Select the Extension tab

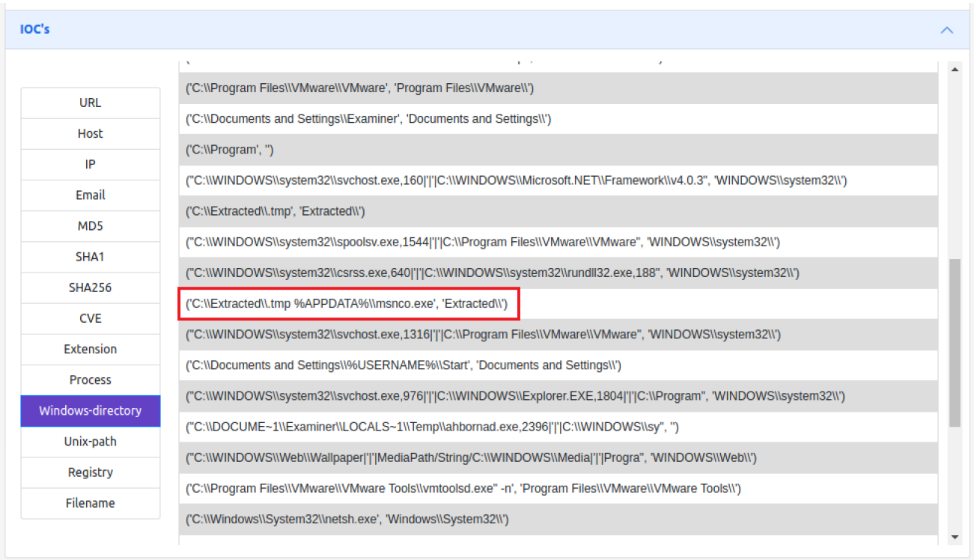pos(90,349)
